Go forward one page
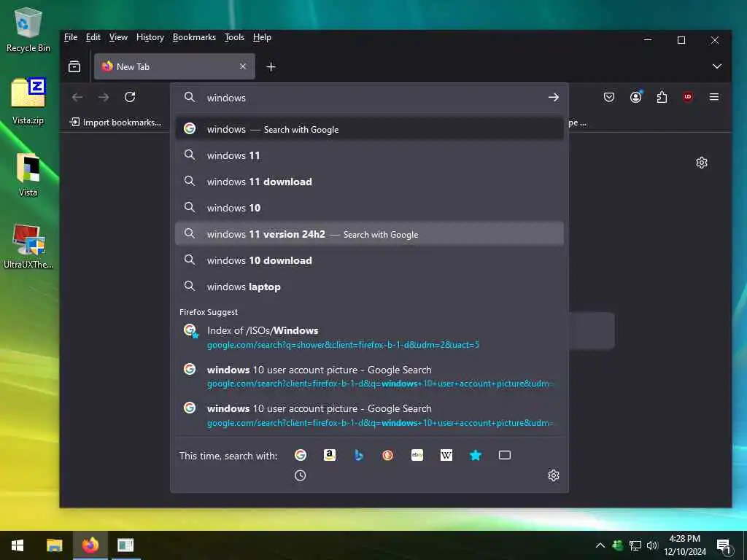This screenshot has width=747, height=560. click(104, 97)
